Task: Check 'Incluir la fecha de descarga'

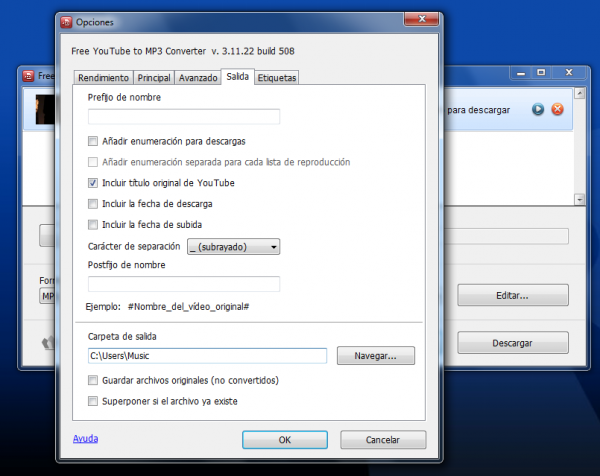Action: point(93,204)
